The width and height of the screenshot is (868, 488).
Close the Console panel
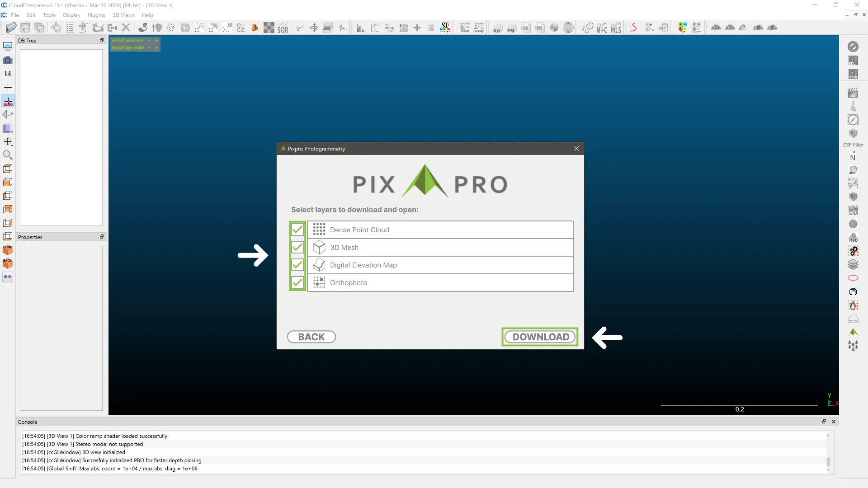(834, 422)
